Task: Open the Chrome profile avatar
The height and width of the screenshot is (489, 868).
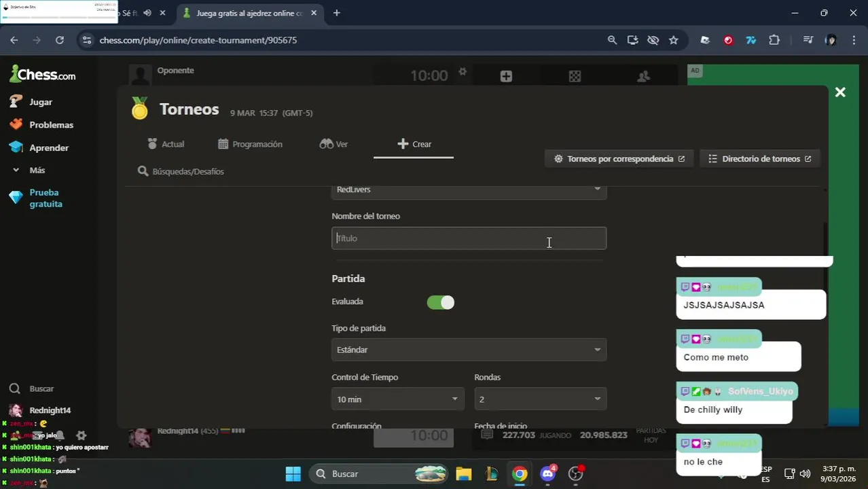Action: (x=831, y=40)
